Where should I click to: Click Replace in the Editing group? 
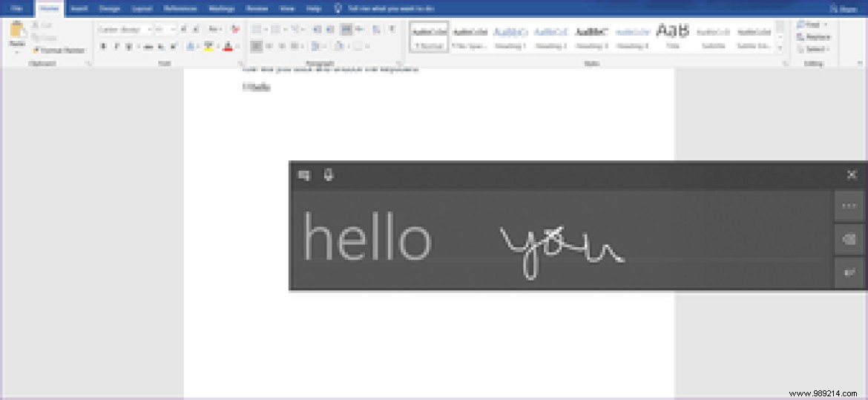[813, 37]
